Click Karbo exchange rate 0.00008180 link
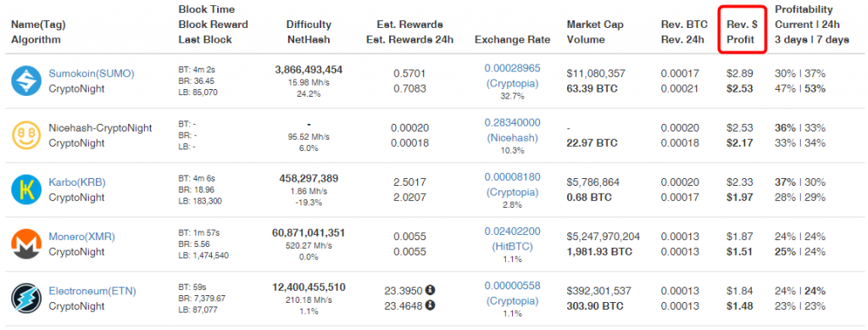Viewport: 868px width, 330px height. 512,176
